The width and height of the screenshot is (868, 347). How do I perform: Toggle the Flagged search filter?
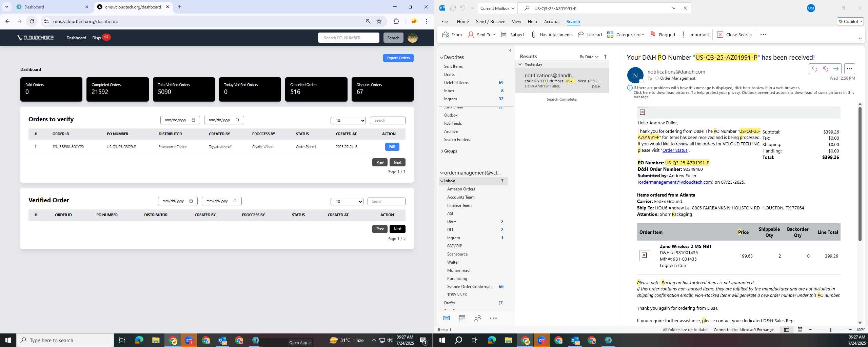pyautogui.click(x=663, y=35)
